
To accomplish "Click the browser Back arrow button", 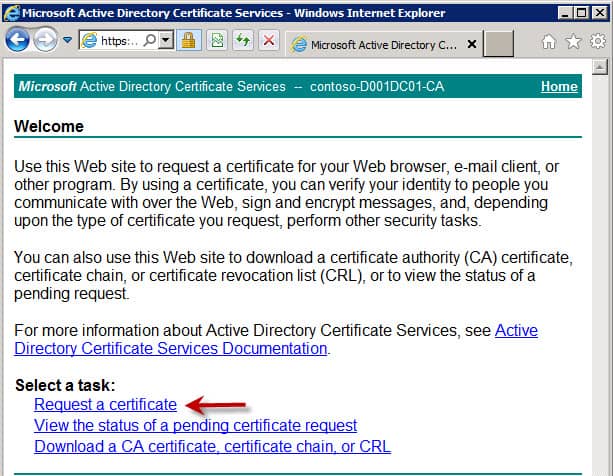I will [17, 39].
